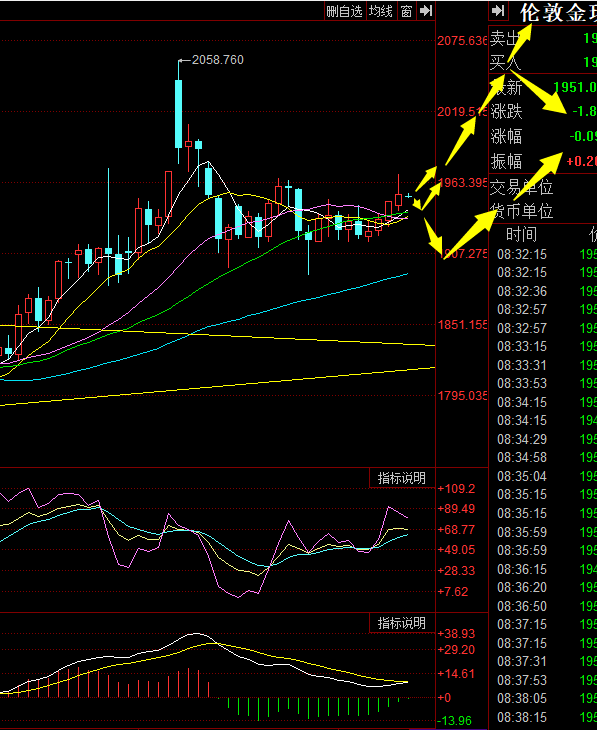Click the 伦敦金 title header

[558, 13]
